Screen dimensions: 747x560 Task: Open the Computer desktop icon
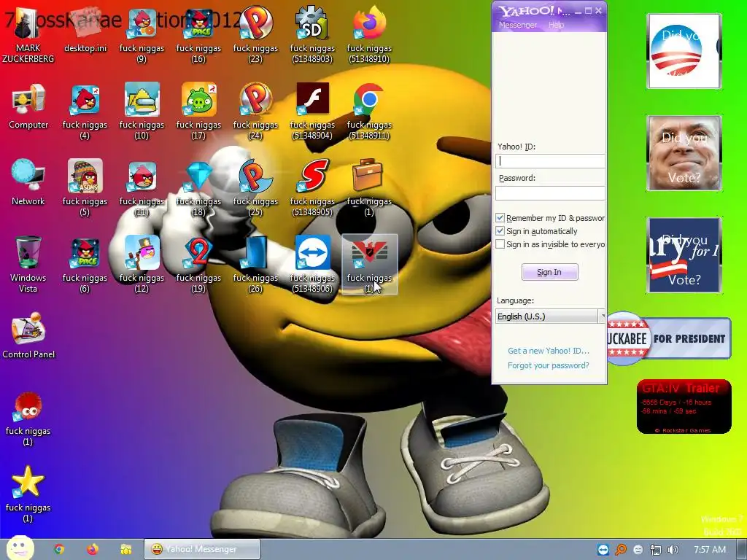tap(28, 106)
